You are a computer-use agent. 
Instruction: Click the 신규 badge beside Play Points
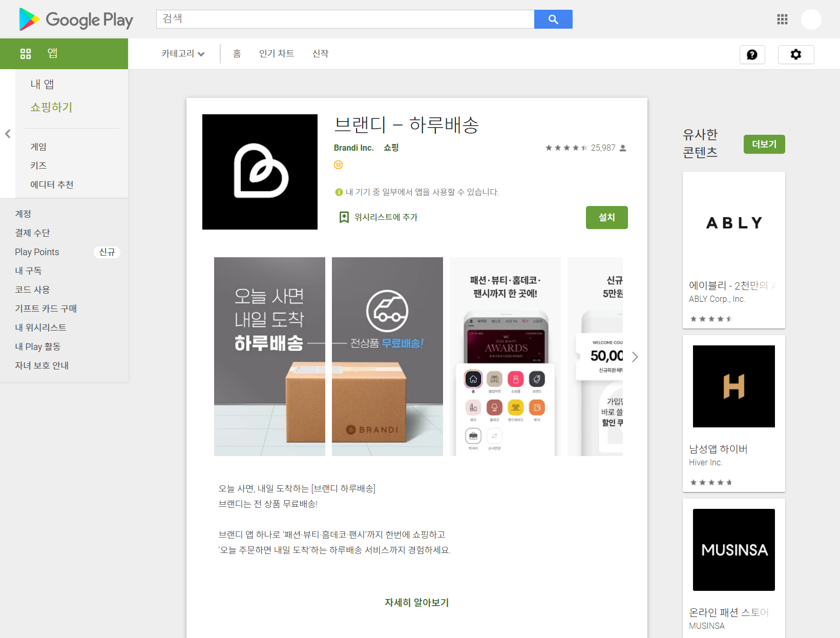107,252
